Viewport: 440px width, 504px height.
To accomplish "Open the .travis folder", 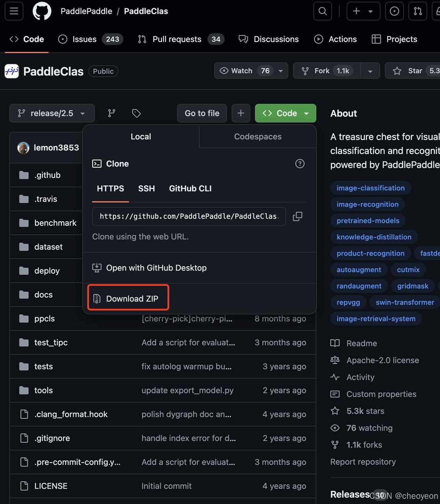I will pos(46,199).
